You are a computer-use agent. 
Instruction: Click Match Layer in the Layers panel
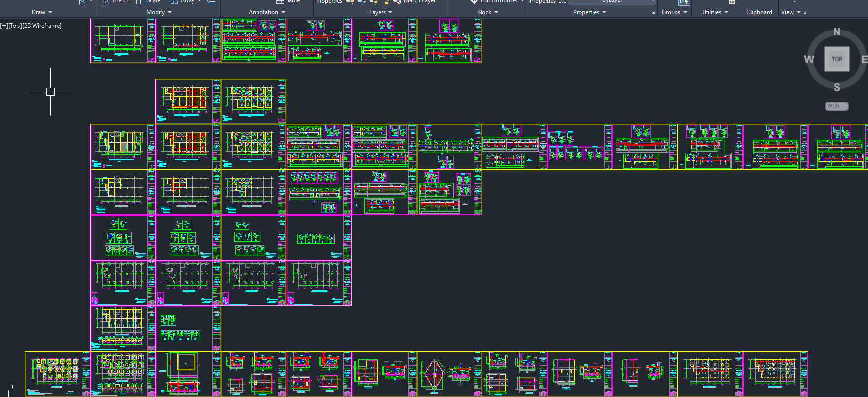pos(415,1)
